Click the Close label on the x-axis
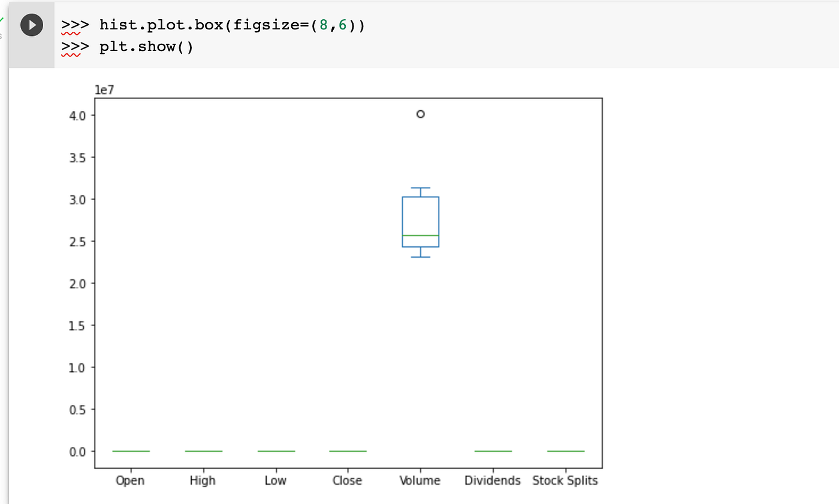 (x=347, y=480)
